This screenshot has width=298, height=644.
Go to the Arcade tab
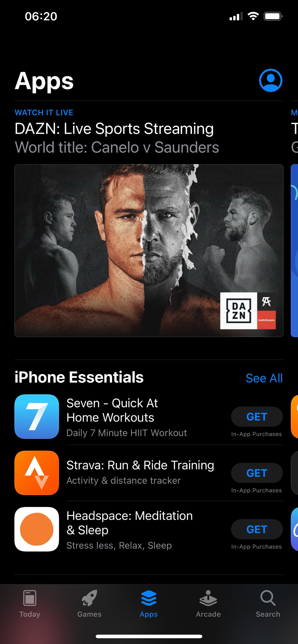point(208,604)
